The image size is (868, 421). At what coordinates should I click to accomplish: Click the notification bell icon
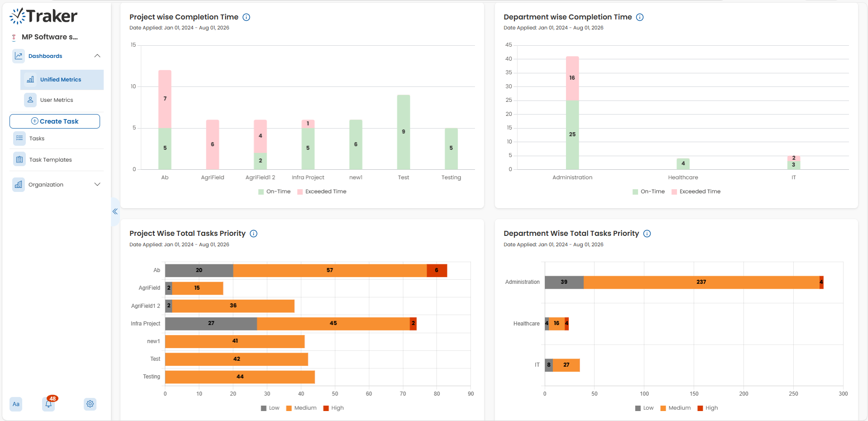pos(48,404)
